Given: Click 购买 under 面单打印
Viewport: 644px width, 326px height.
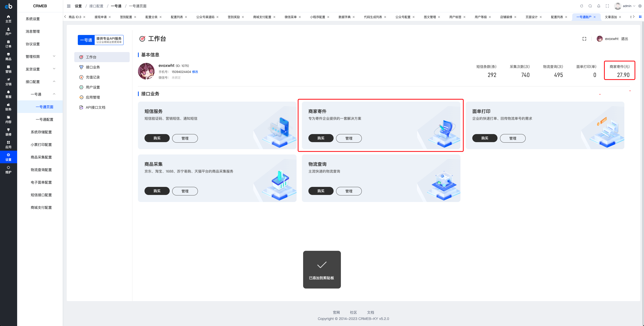Looking at the screenshot, I should point(485,138).
